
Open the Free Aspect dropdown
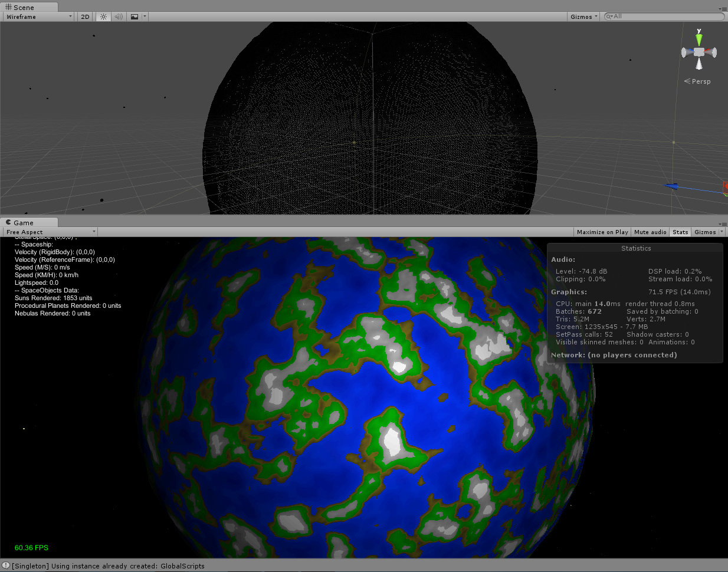click(50, 232)
